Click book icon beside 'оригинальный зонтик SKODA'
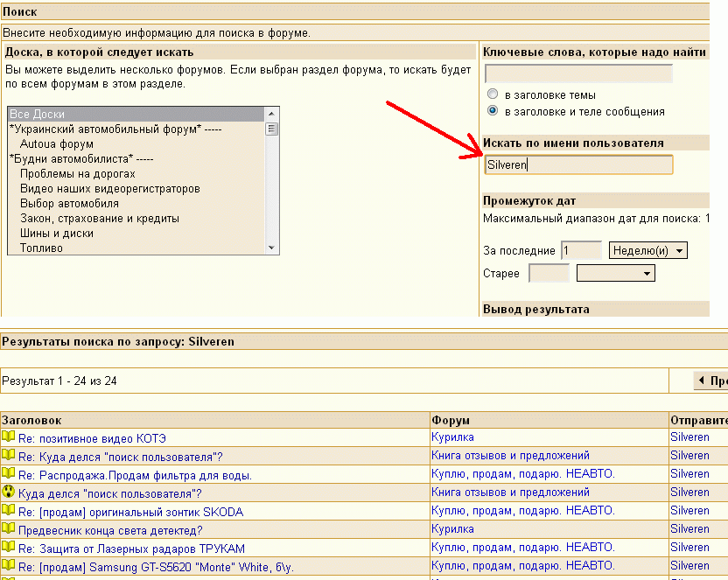Image resolution: width=728 pixels, height=580 pixels. pos(9,511)
